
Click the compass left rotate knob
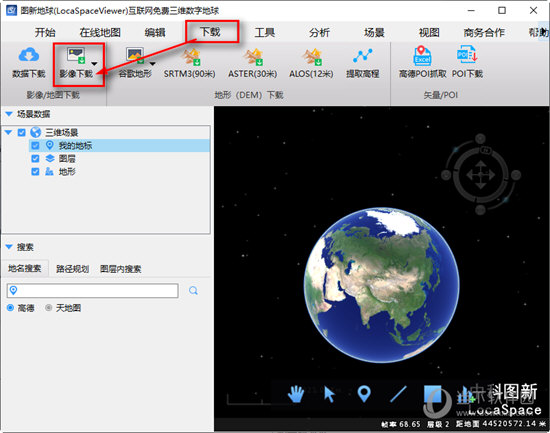point(446,174)
